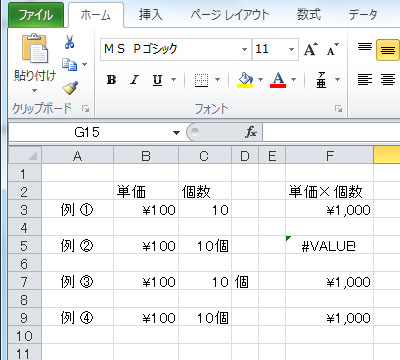This screenshot has width=400, height=360.
Task: Open the ファイル (File) tab
Action: tap(36, 15)
